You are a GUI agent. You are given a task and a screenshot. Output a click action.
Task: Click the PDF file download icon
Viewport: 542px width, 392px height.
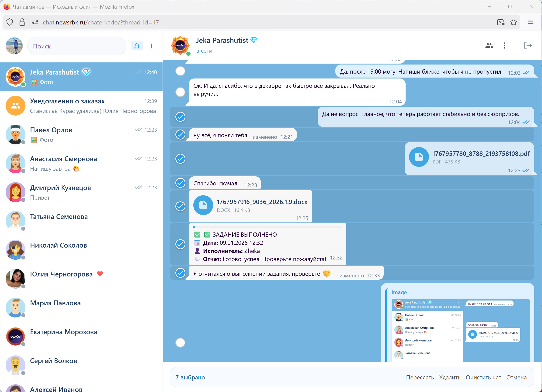[x=419, y=157]
